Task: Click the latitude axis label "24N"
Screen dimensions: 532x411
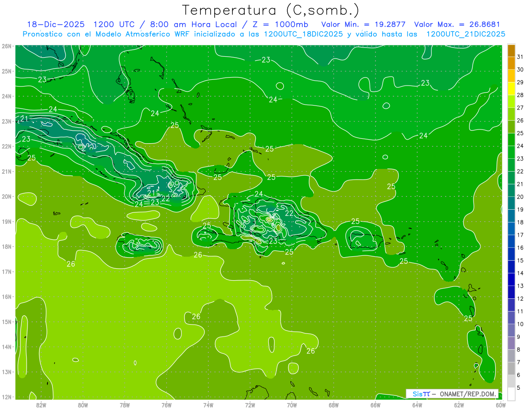Action: pyautogui.click(x=7, y=96)
